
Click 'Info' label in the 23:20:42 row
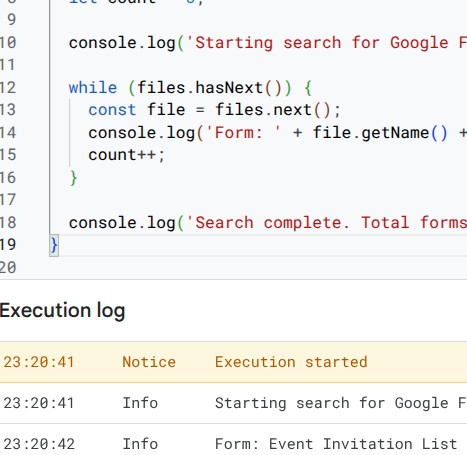point(140,444)
